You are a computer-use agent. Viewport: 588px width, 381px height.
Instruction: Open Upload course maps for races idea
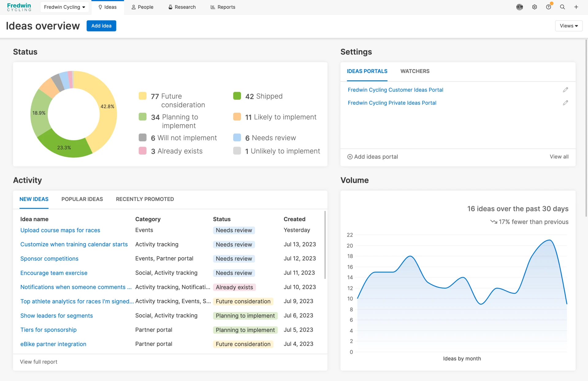click(60, 230)
